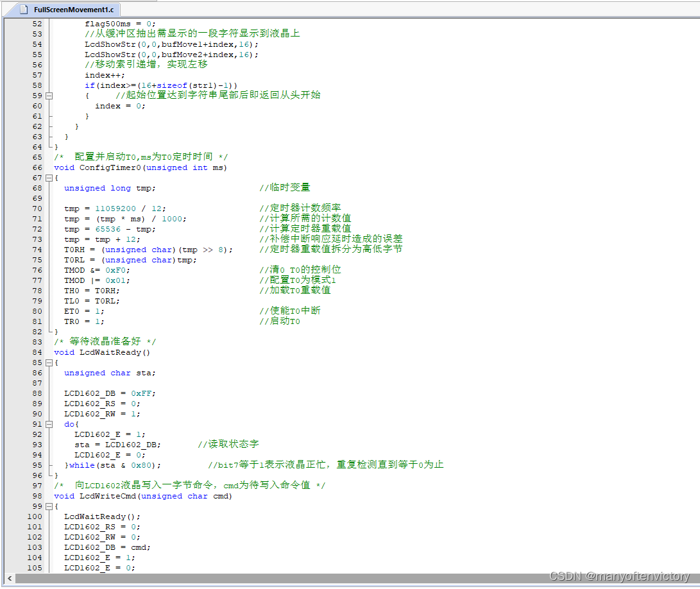This screenshot has width=700, height=589.
Task: Click the comment '//定时器计数频率'
Action: [300, 208]
